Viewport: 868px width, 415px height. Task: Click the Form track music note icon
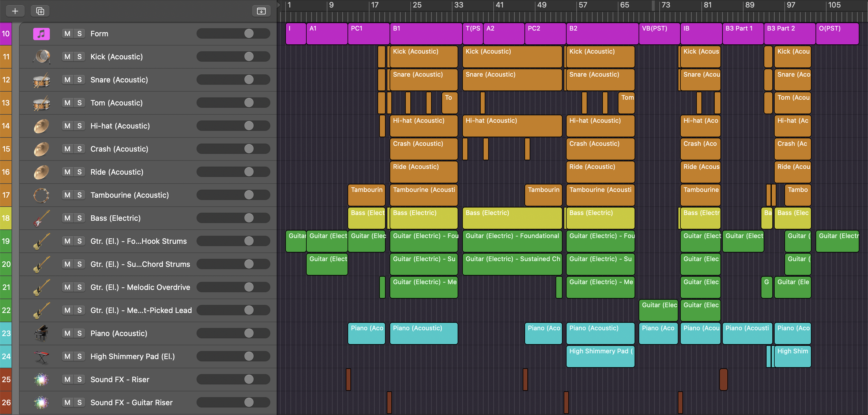(x=41, y=34)
